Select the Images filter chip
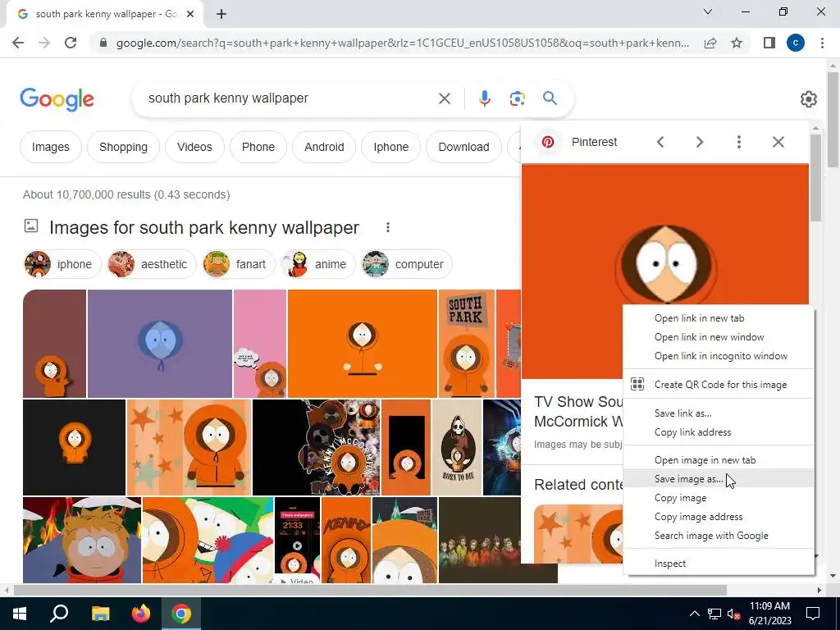 click(51, 147)
